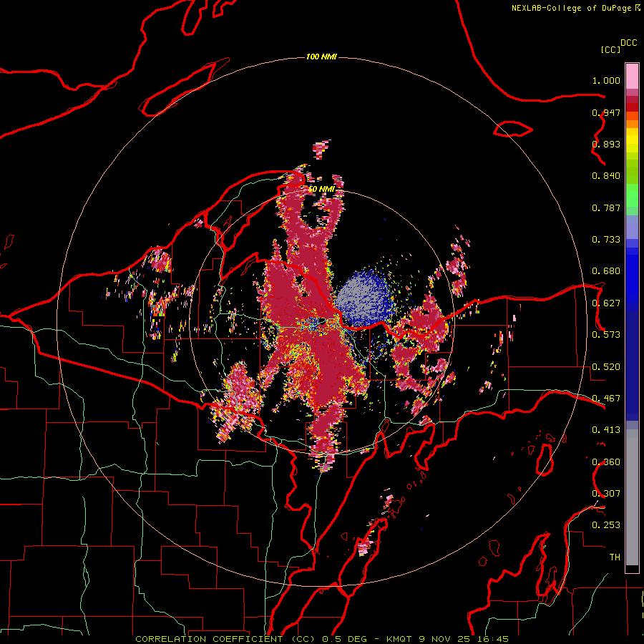Click the 0.680 scale value
The width and height of the screenshot is (644, 644).
pyautogui.click(x=606, y=271)
